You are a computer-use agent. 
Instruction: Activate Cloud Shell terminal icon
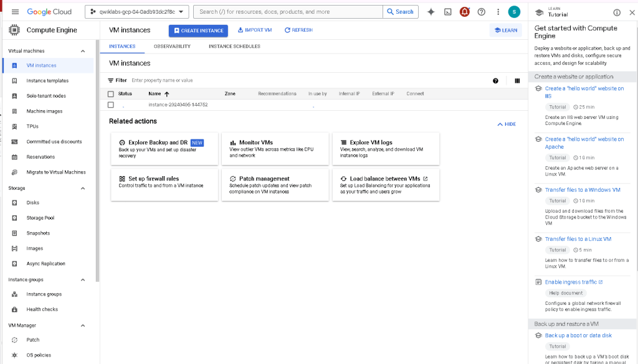tap(447, 12)
